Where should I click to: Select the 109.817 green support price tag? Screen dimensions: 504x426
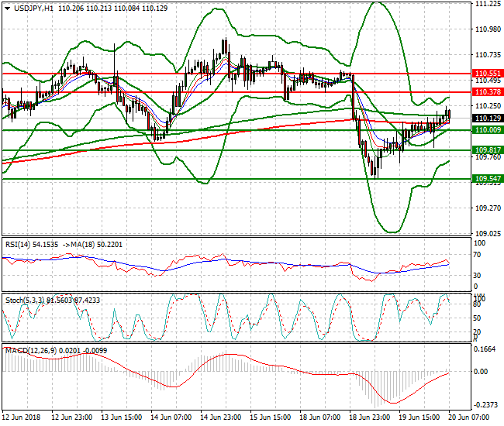(x=487, y=149)
